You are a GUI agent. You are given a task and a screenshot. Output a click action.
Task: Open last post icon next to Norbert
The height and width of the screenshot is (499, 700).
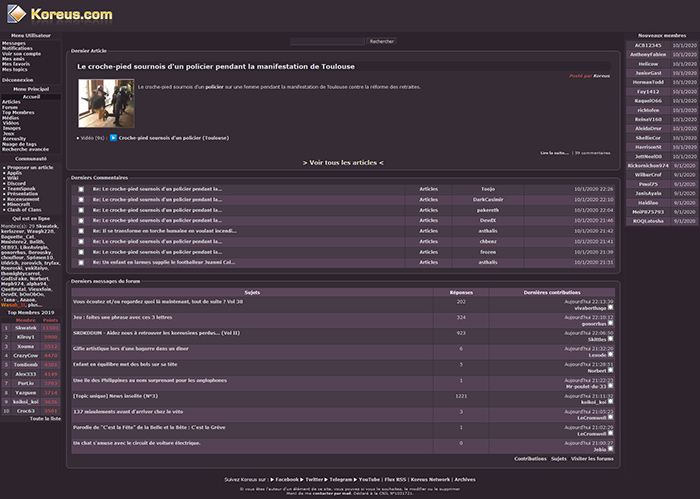[x=611, y=370]
